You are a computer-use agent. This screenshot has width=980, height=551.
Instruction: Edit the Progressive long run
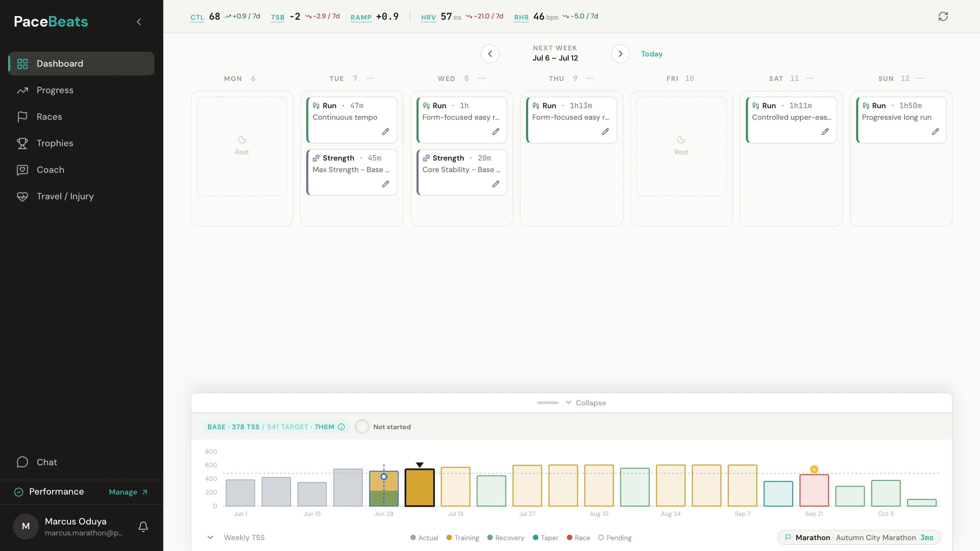935,131
